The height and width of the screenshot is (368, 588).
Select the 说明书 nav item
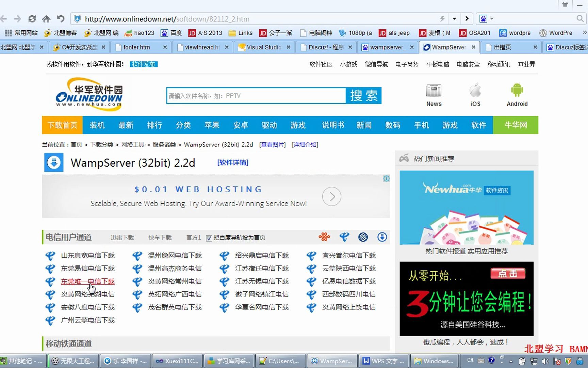[333, 125]
